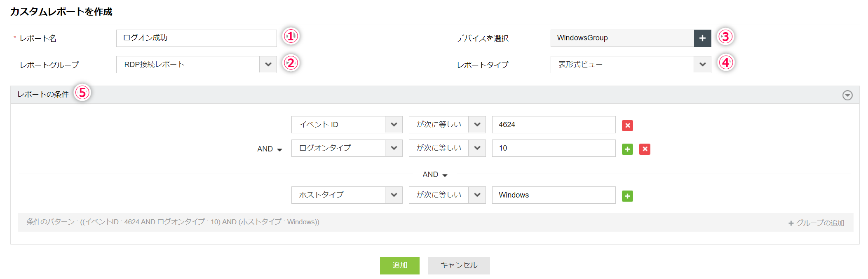This screenshot has height=279, width=868.
Task: Open the レポートグループ dropdown
Action: tap(268, 65)
